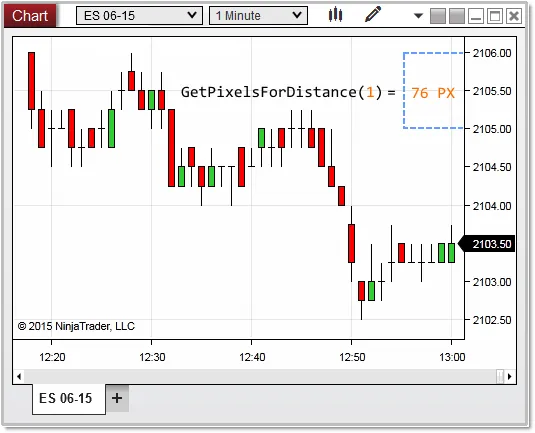Viewport: 535px width, 433px height.
Task: Close the chart window
Action: click(514, 16)
